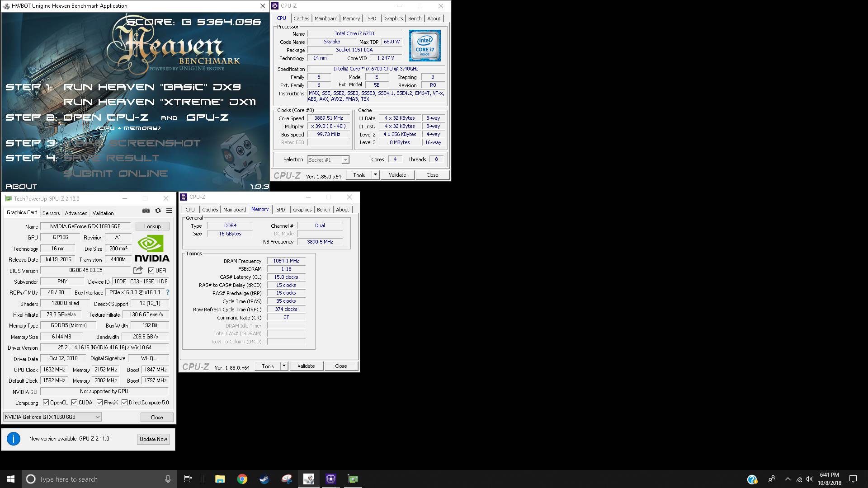Open Validation tab in GPU-Z
The image size is (868, 488).
pyautogui.click(x=103, y=213)
